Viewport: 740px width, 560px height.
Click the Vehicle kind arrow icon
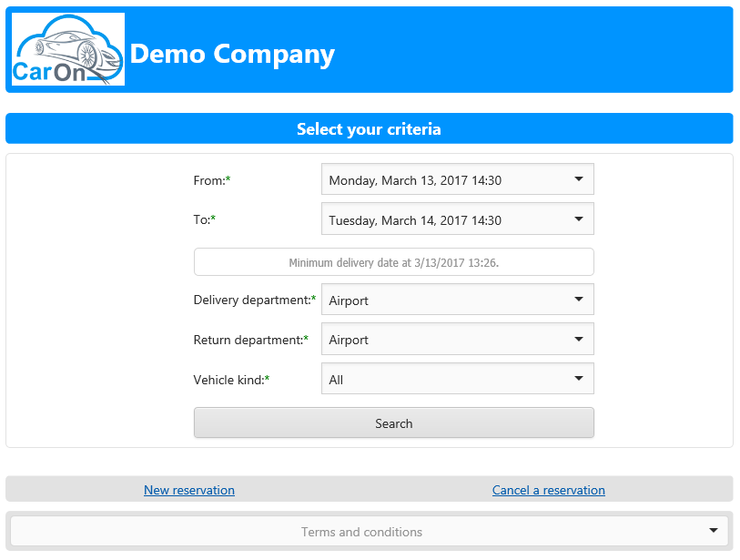[579, 378]
